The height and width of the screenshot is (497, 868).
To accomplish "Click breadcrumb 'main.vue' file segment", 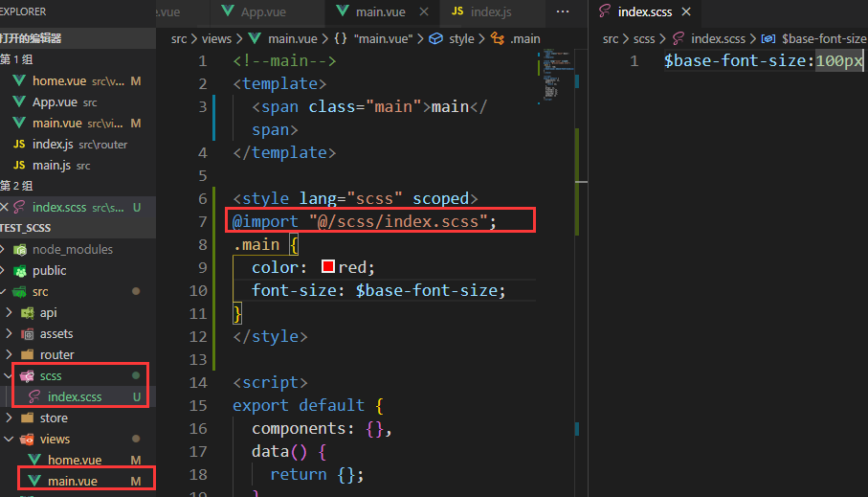I will [x=292, y=39].
